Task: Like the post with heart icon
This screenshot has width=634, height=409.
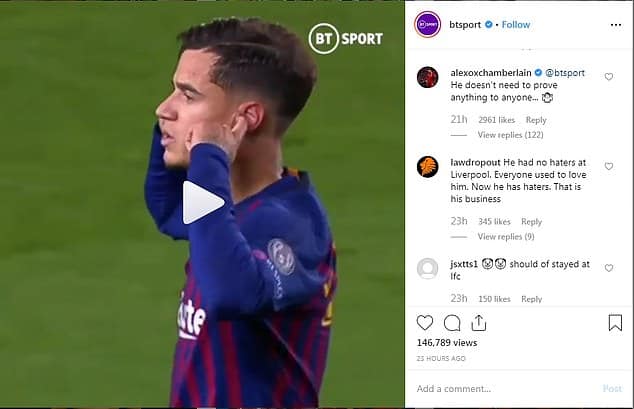Action: click(425, 323)
